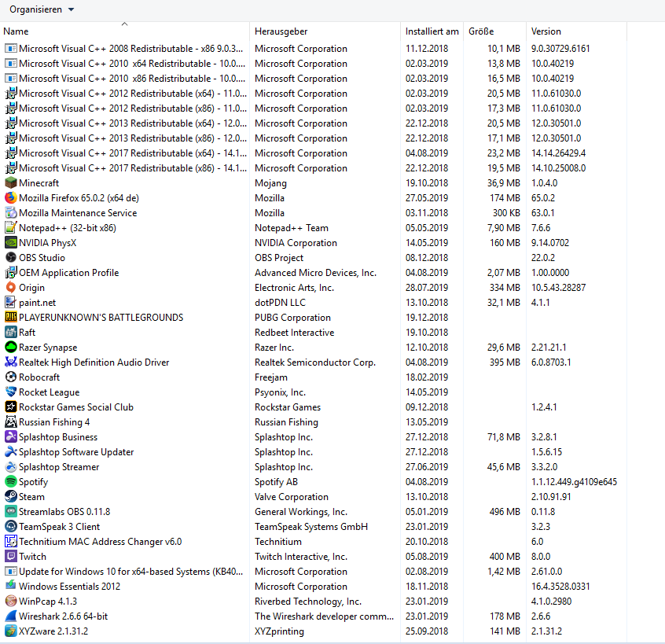Screen dimensions: 665x644
Task: Select Visual C++ 2017 Redistributable (x64) entry
Action: coord(133,153)
